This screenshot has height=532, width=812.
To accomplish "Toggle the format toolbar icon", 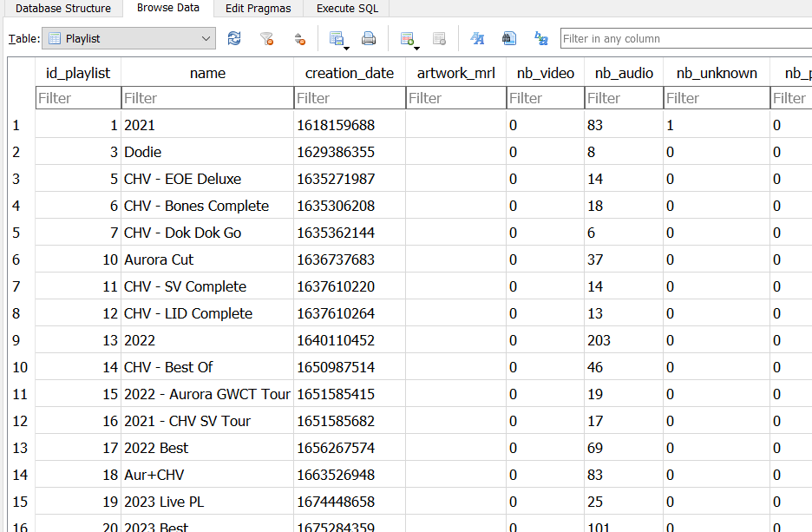I will (477, 38).
